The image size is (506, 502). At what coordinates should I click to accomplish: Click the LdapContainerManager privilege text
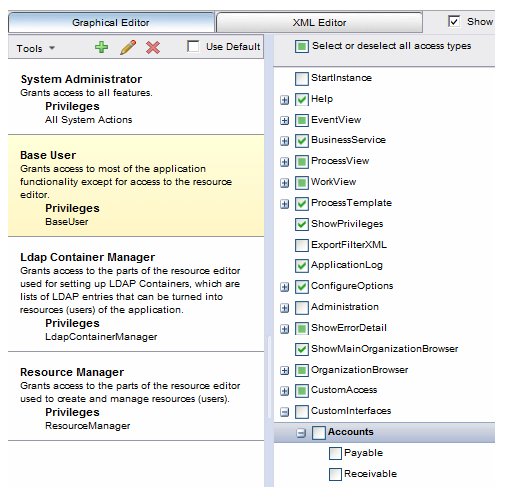pos(101,337)
